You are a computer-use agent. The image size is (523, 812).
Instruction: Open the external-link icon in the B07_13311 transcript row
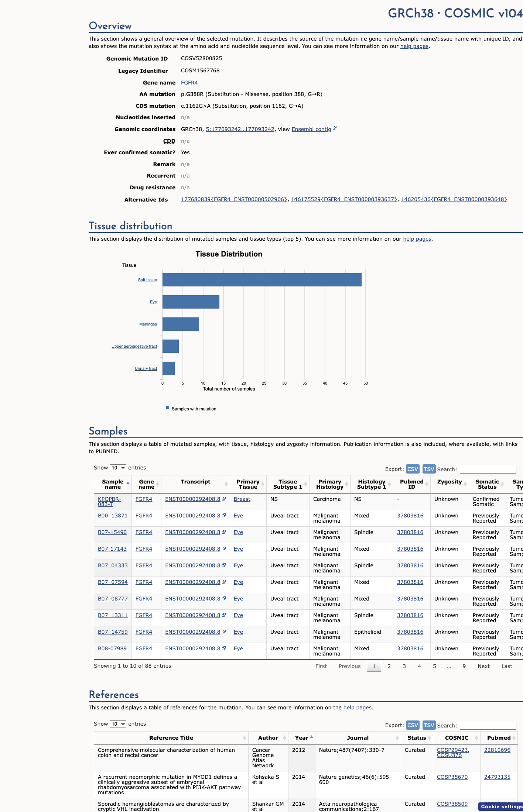224,615
